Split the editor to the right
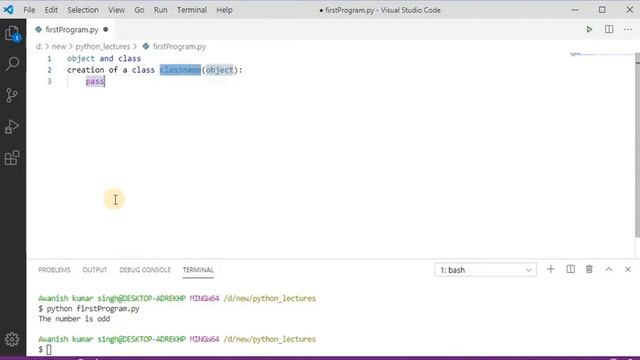640x360 pixels. coord(609,29)
